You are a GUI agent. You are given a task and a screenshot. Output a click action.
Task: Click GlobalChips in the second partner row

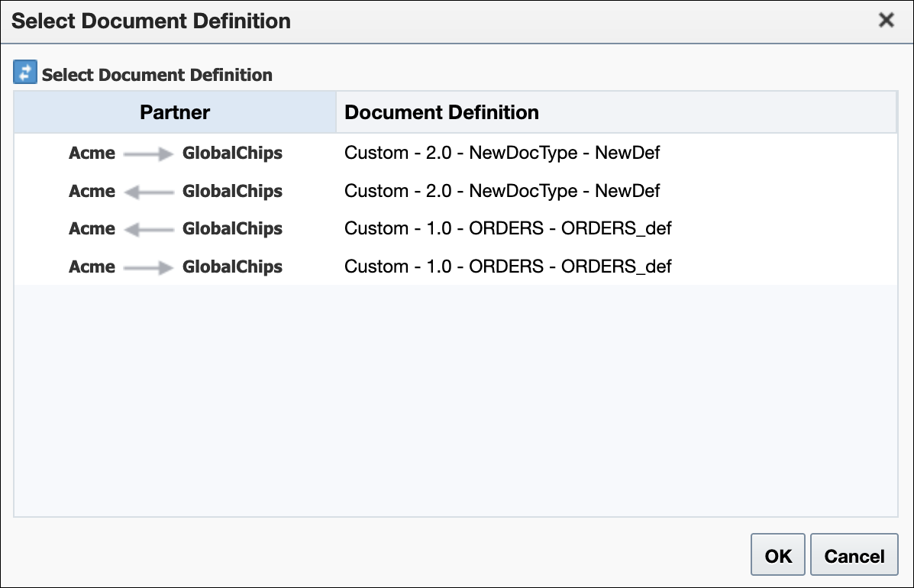(232, 191)
